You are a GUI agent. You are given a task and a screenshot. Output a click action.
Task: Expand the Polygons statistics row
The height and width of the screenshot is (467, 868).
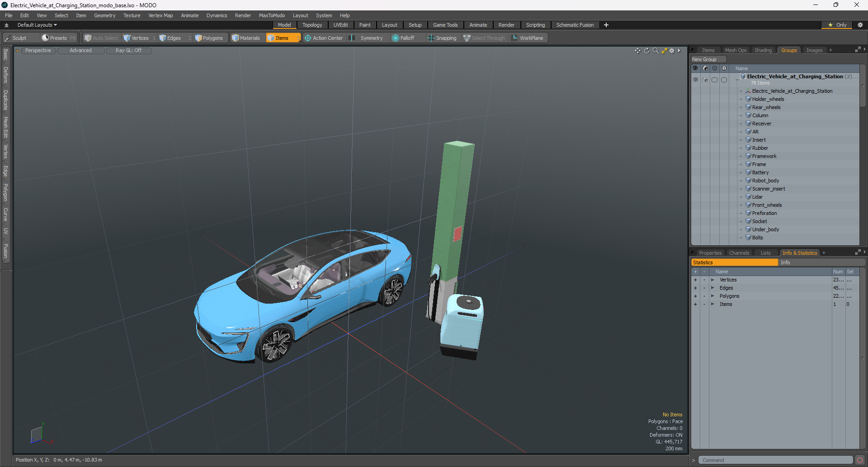pos(712,296)
